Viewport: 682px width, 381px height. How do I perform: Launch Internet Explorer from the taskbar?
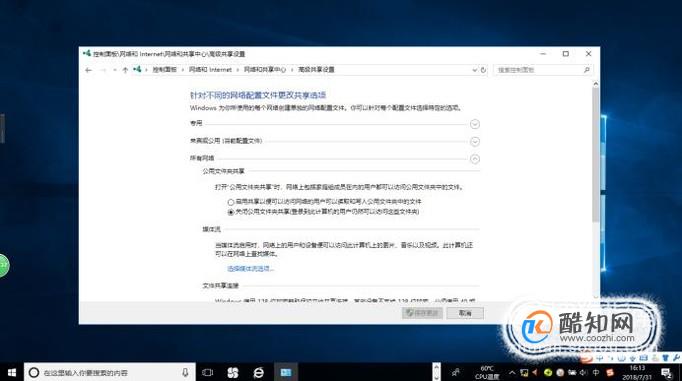click(x=258, y=373)
